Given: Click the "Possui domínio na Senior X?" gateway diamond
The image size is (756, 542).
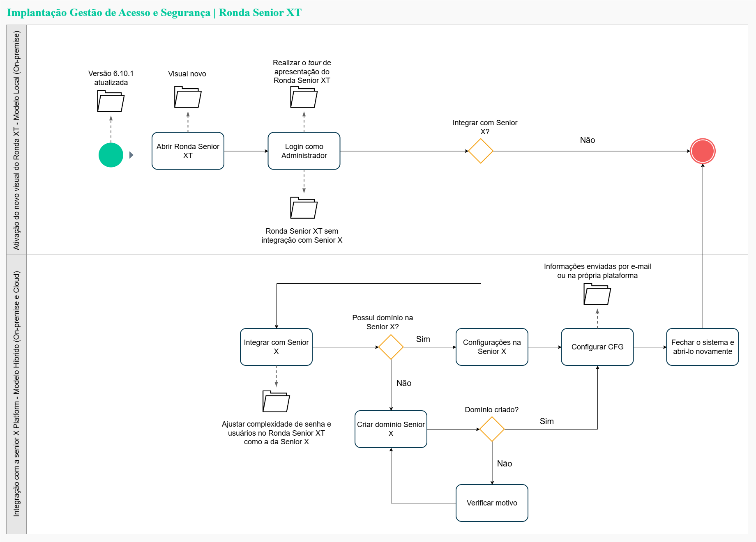Looking at the screenshot, I should point(391,347).
